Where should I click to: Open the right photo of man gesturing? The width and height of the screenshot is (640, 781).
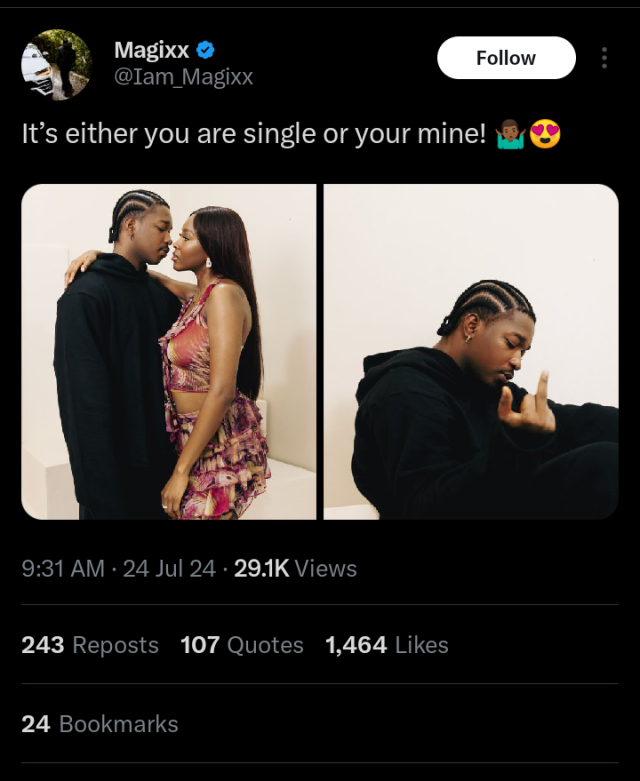click(x=470, y=351)
